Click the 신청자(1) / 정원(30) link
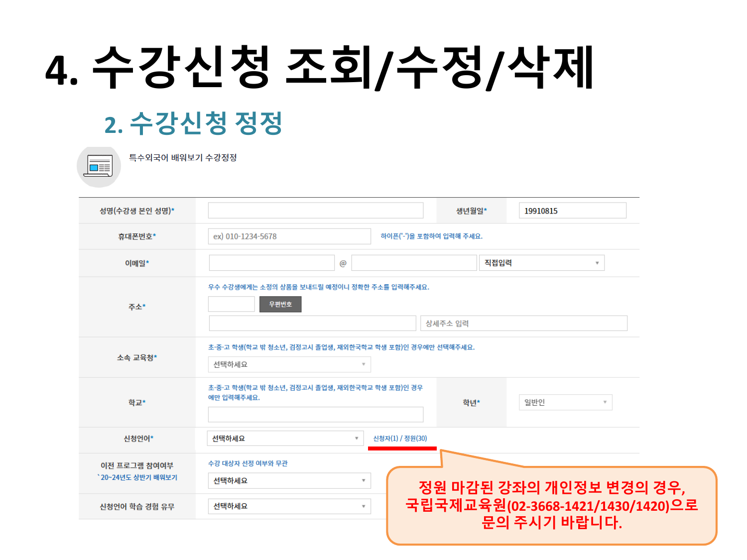747x560 pixels. 400,439
